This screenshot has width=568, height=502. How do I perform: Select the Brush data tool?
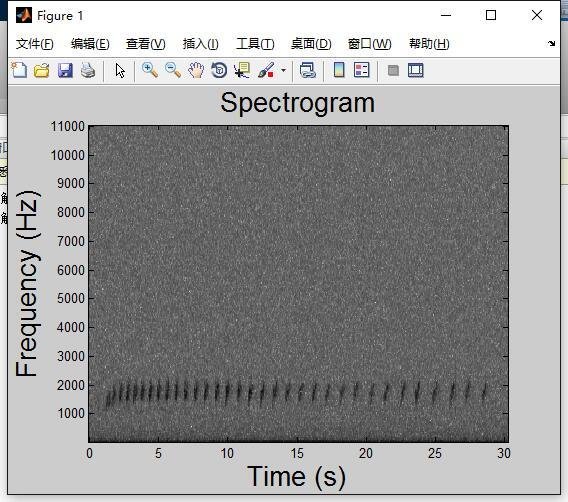coord(266,70)
